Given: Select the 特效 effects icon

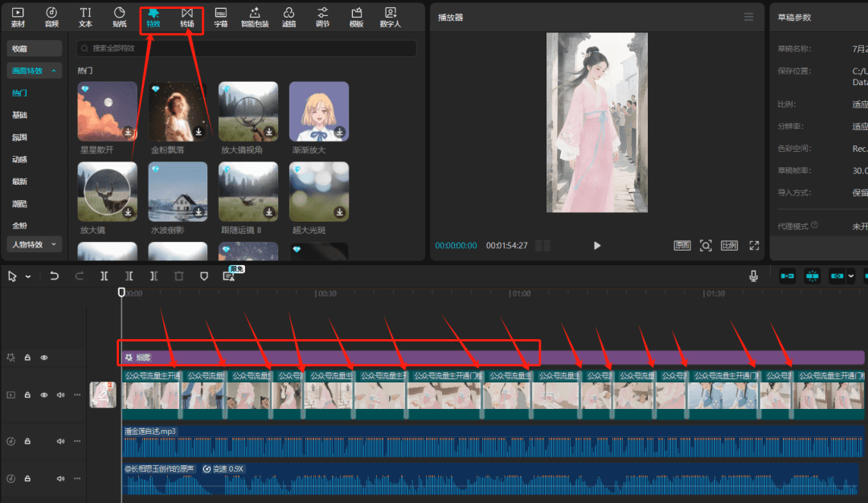Looking at the screenshot, I should (x=154, y=17).
